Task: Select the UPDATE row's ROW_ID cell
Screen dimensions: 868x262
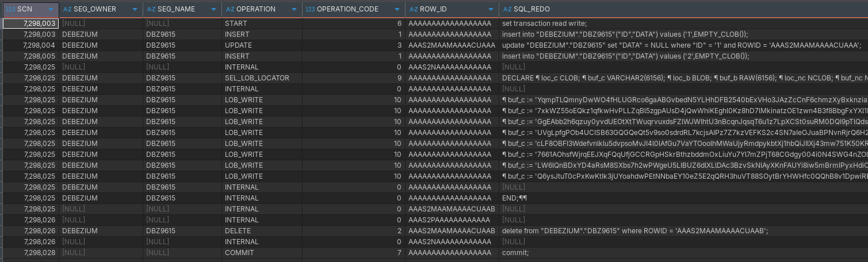Action: [x=452, y=45]
